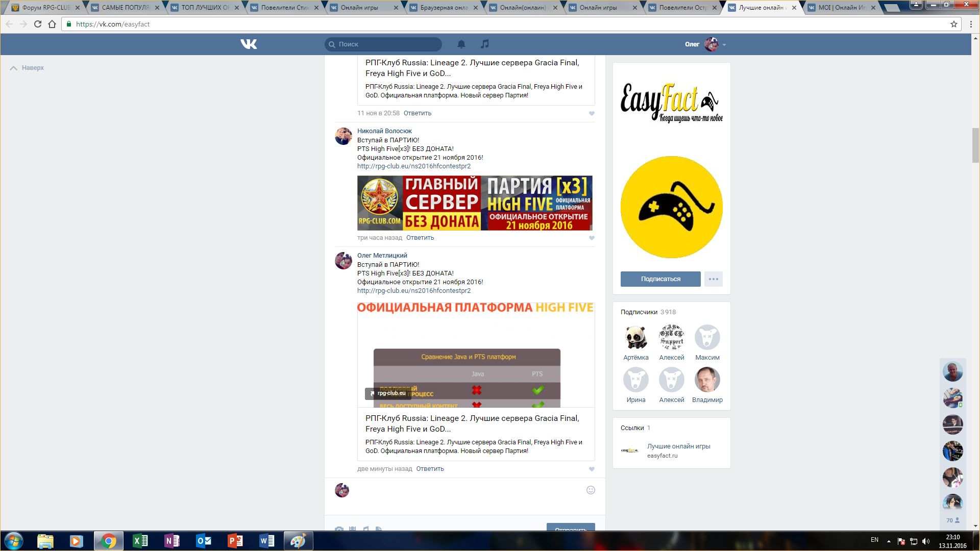Open emoji picker in comment box
Screen dimensions: 980x551
[591, 490]
